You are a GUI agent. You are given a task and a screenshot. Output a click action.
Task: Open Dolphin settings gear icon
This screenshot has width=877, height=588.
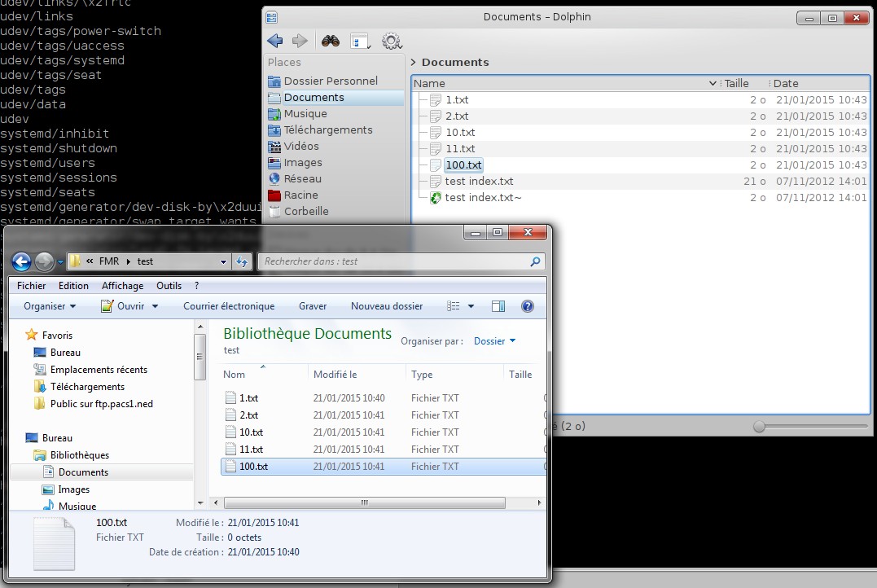[392, 41]
